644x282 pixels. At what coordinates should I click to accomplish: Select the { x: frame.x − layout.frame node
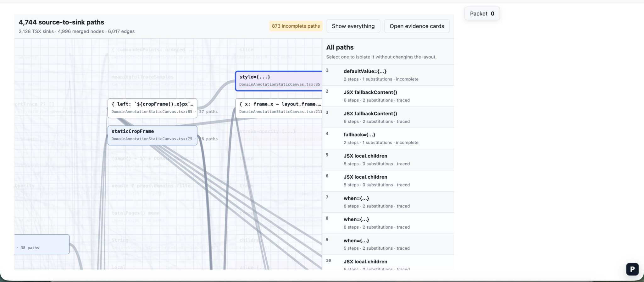pos(279,108)
